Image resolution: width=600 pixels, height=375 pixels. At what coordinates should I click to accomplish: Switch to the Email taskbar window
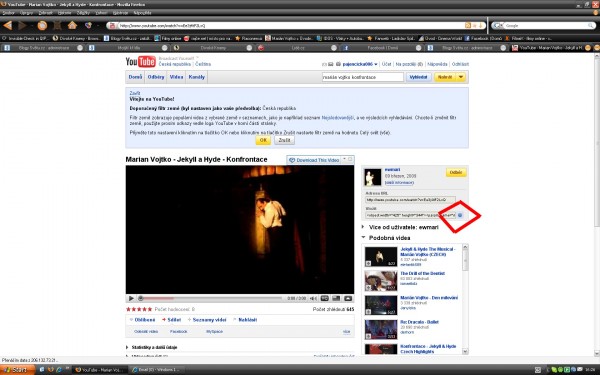pyautogui.click(x=158, y=370)
